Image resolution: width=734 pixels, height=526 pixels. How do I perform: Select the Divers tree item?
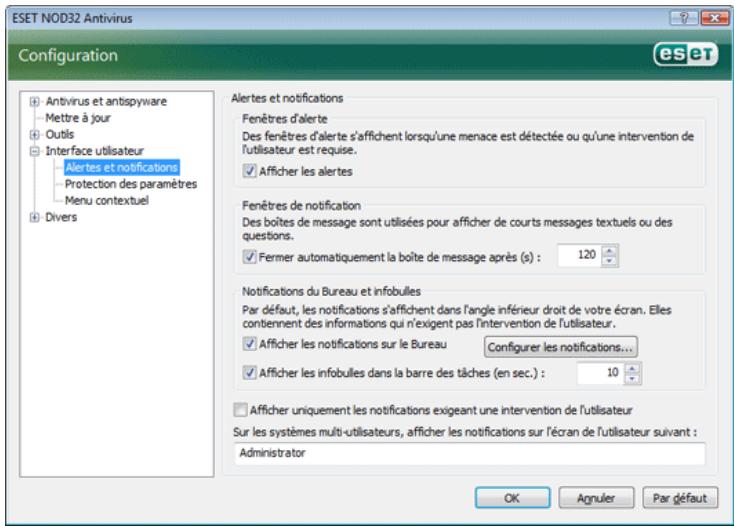61,217
